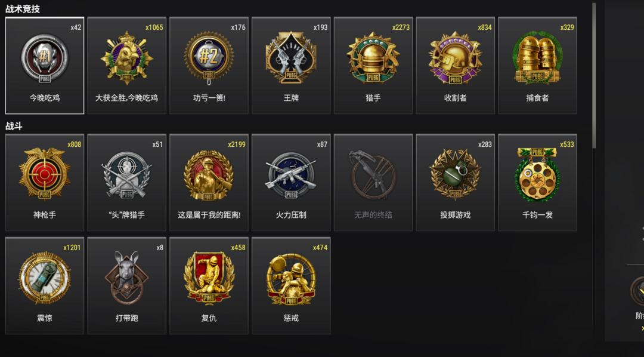Open the 千钧一发 revolver cylinder medal

538,182
